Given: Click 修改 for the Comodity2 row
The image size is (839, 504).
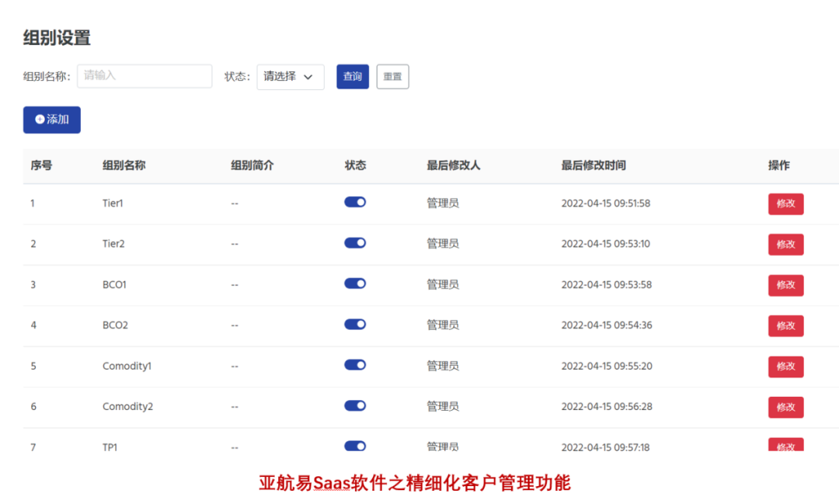Looking at the screenshot, I should 785,407.
